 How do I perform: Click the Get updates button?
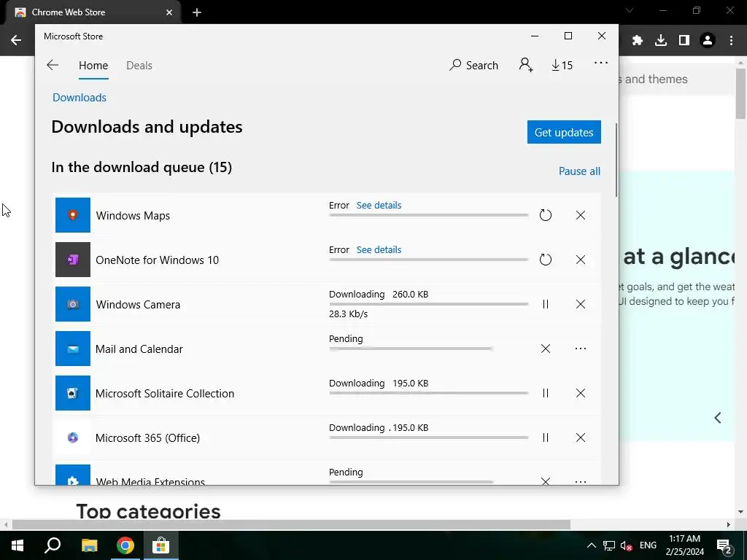click(x=564, y=132)
